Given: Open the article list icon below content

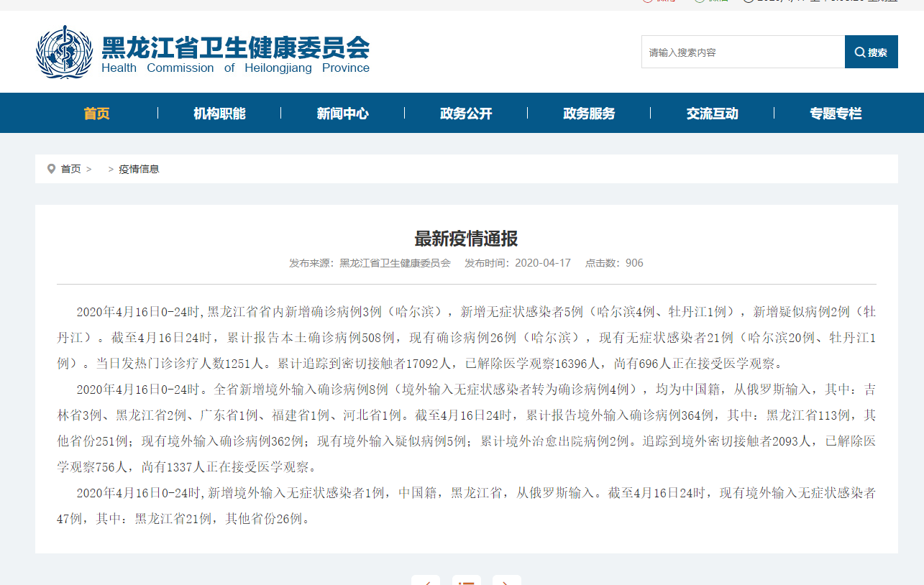Looking at the screenshot, I should (466, 581).
